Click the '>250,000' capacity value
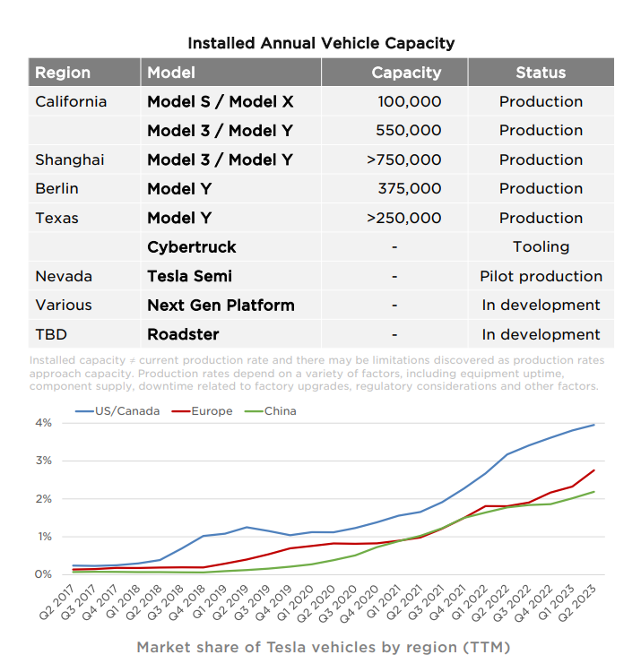Screen dimensions: 641x672 point(404,218)
